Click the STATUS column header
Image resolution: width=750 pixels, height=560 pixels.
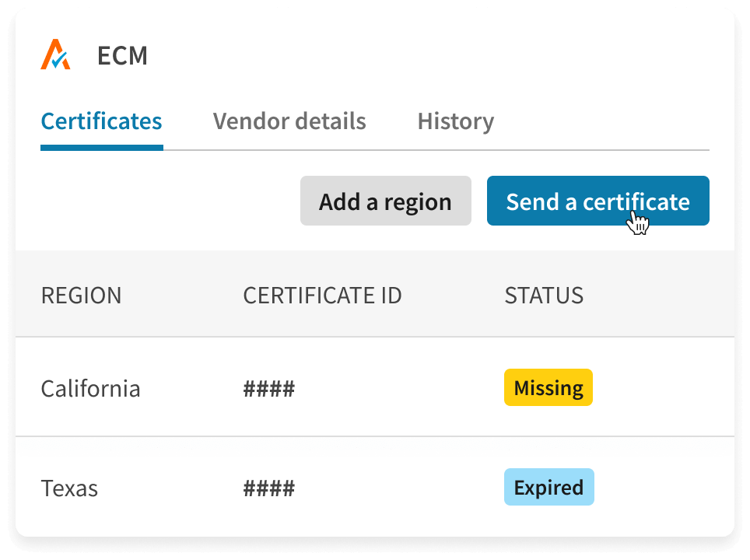click(544, 296)
